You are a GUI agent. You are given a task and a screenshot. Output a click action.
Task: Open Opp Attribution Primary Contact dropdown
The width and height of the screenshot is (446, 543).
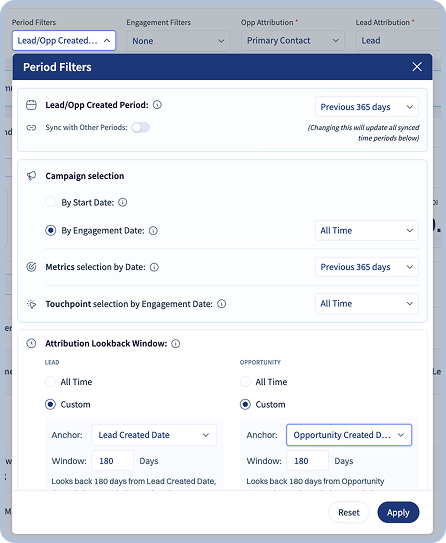(x=293, y=41)
